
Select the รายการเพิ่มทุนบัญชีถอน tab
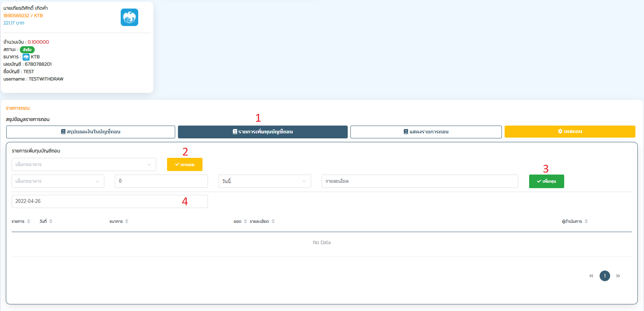click(263, 132)
